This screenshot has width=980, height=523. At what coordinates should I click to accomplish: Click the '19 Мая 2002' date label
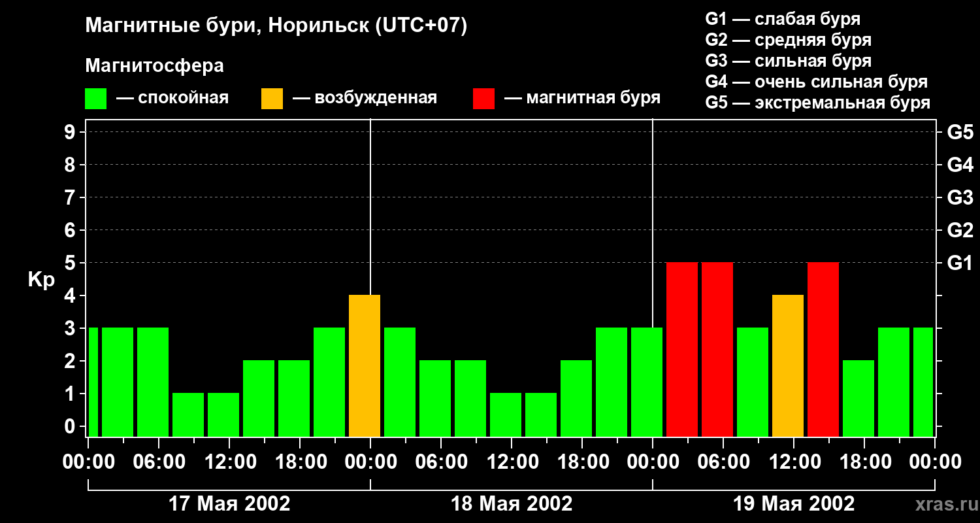click(x=794, y=504)
